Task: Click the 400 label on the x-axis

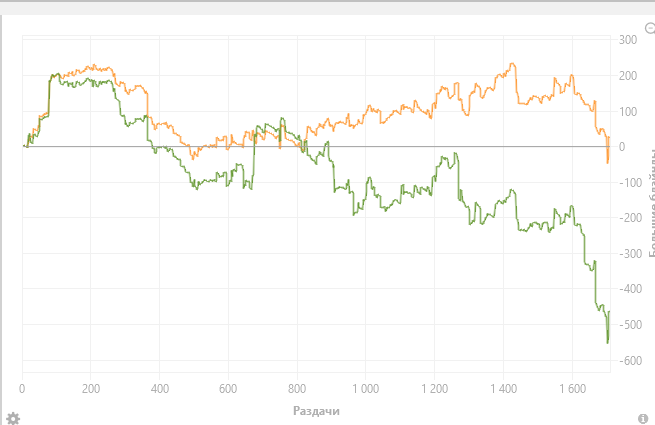Action: click(160, 388)
